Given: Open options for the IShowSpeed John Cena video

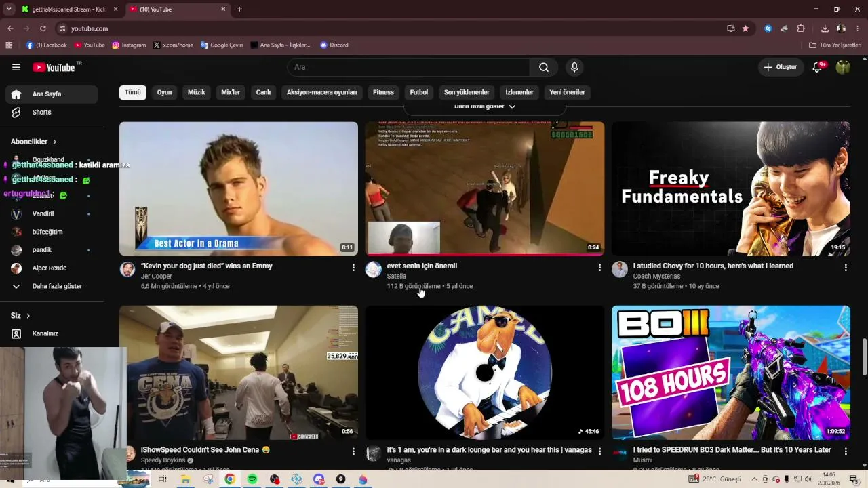Looking at the screenshot, I should [353, 451].
